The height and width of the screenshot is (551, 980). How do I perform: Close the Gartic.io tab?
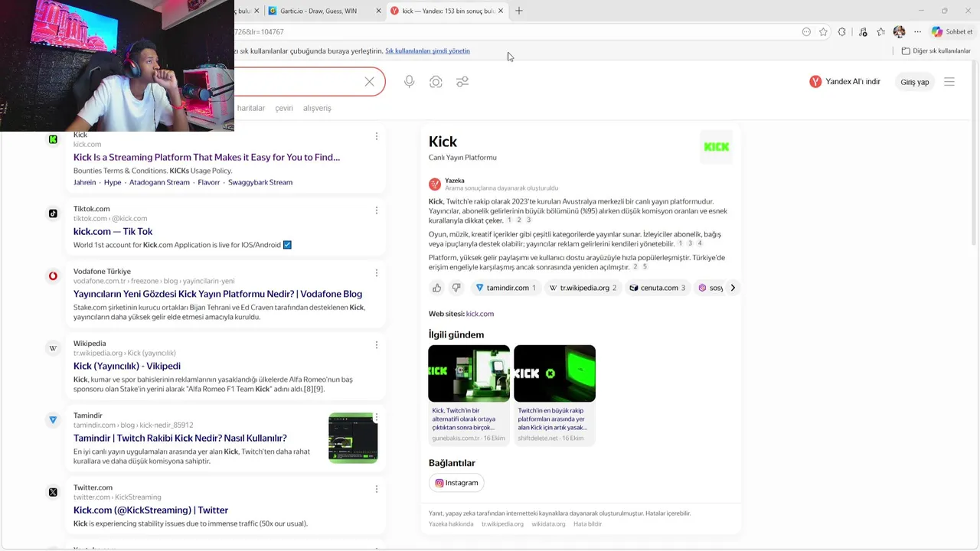(378, 11)
